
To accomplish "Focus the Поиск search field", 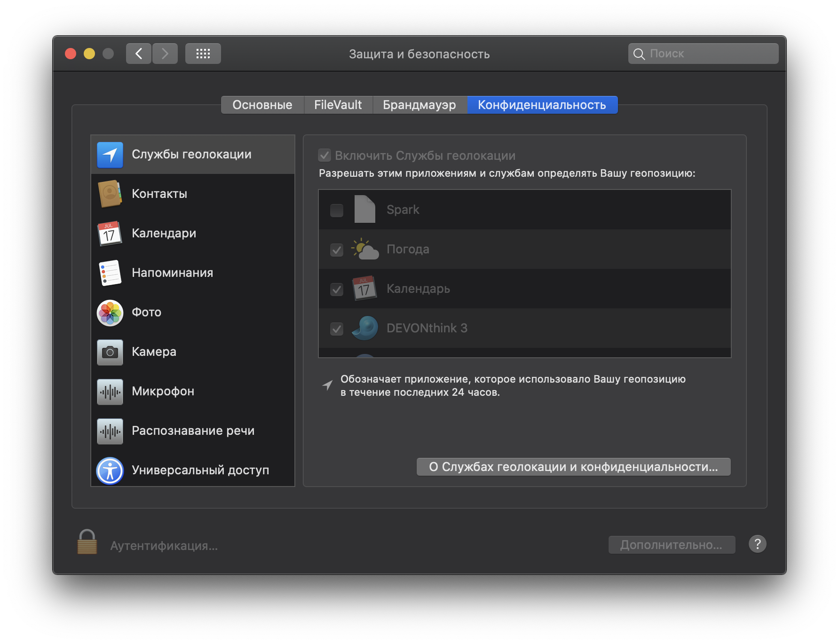I will click(704, 54).
